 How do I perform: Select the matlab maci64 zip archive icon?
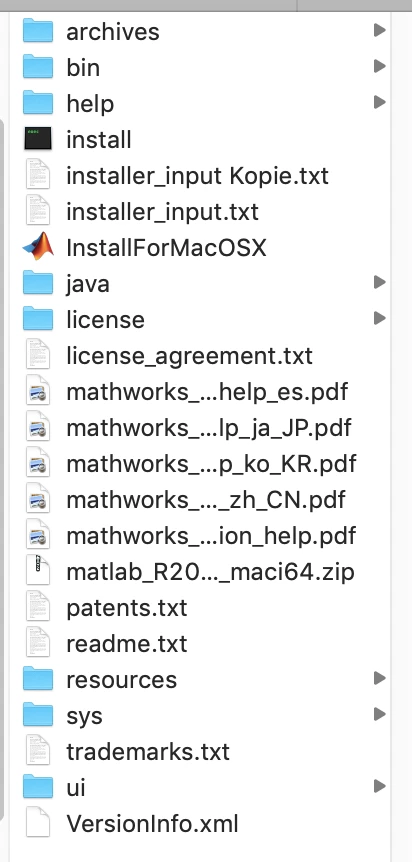[x=38, y=571]
